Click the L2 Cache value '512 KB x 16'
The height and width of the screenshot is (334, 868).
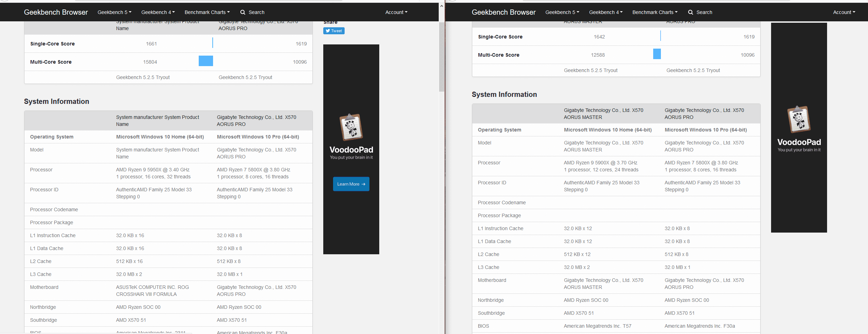click(129, 261)
